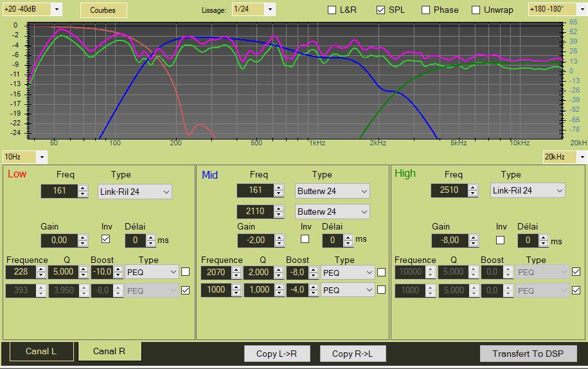This screenshot has height=369, width=588.
Task: Increase the Mid PEQ frequency 2070 stepper
Action: tap(236, 269)
